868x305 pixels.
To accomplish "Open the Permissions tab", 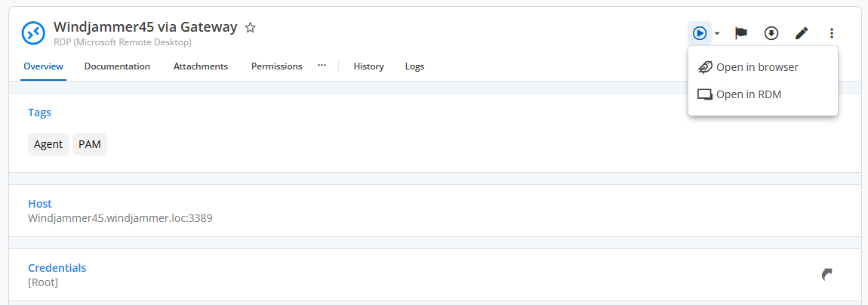I will (x=277, y=66).
